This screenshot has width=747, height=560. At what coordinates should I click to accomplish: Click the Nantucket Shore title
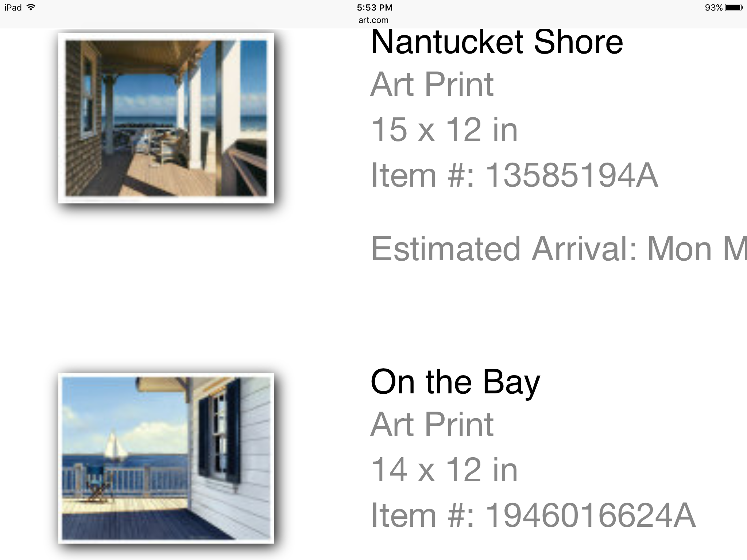point(497,42)
